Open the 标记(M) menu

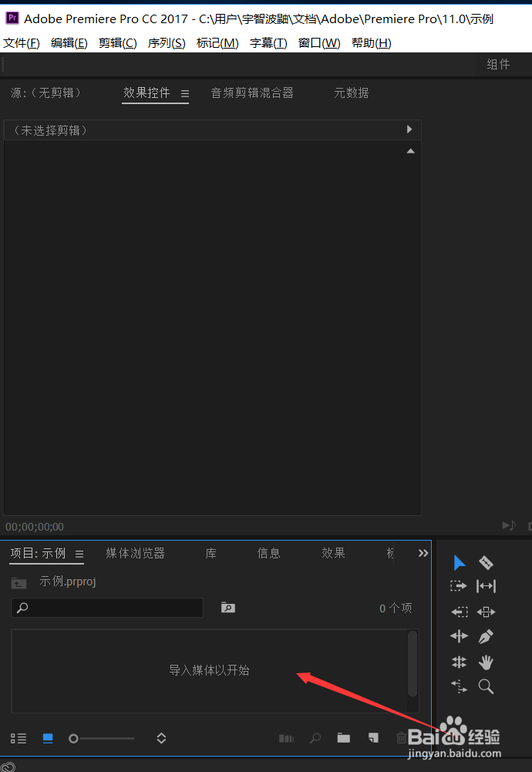coord(217,43)
